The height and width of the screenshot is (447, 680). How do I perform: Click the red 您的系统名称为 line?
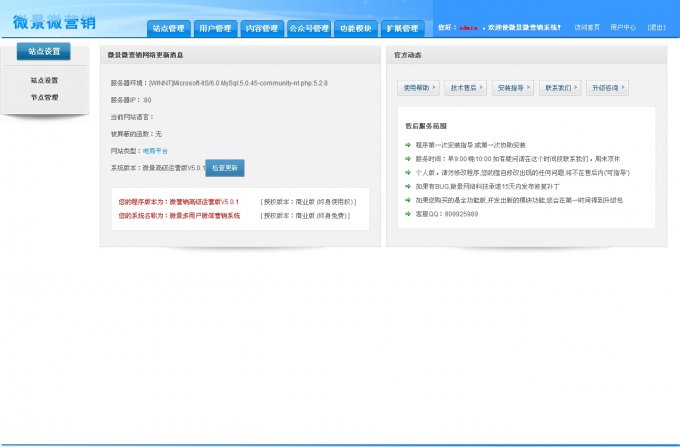tap(179, 216)
